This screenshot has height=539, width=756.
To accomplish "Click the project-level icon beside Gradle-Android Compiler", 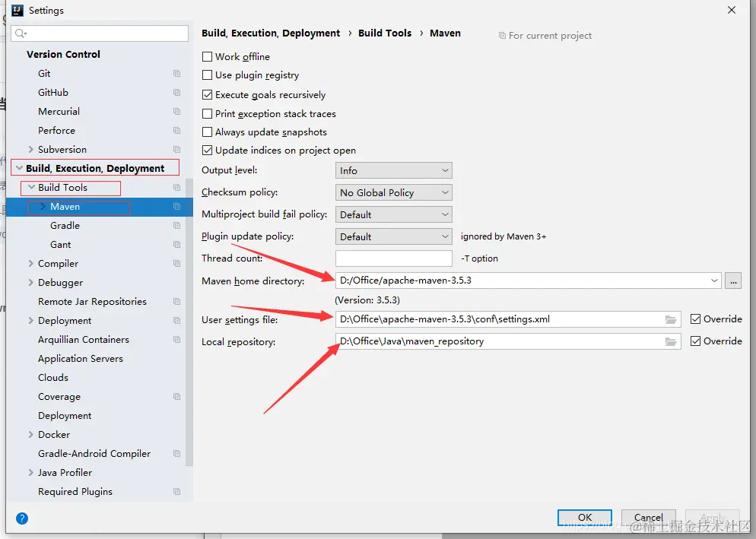I will coord(176,454).
